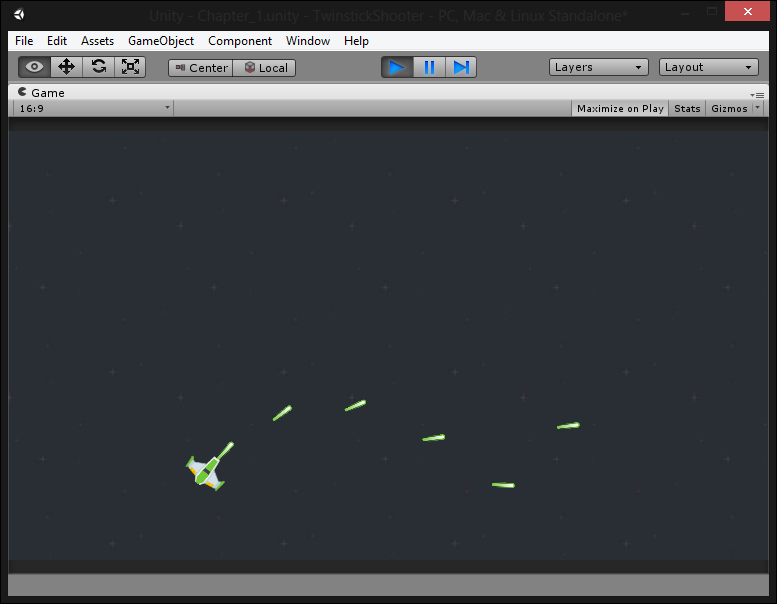
Task: Toggle the Center pivot mode
Action: [201, 68]
